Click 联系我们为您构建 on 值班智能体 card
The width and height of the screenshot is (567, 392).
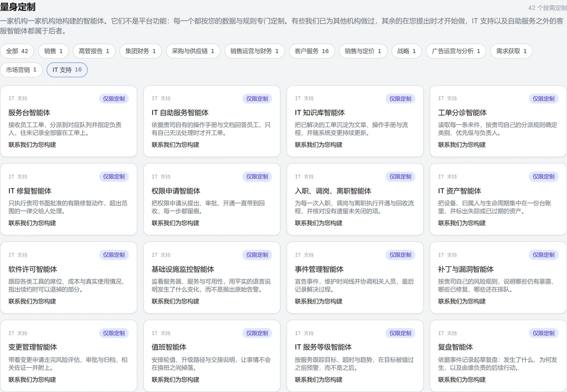pos(175,379)
